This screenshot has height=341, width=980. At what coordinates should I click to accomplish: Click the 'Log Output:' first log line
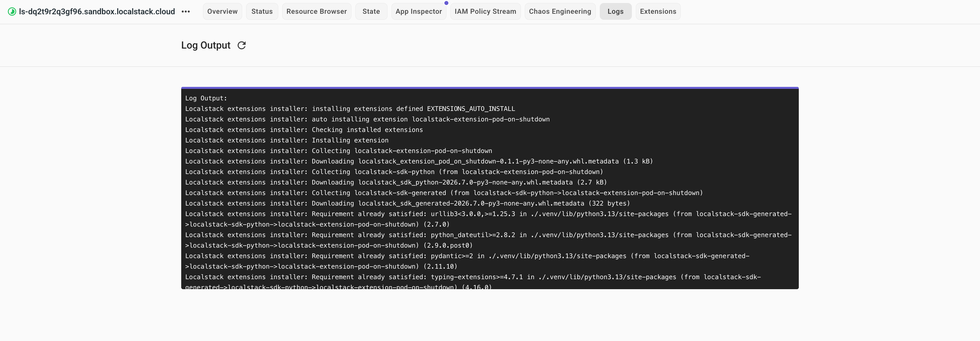206,98
